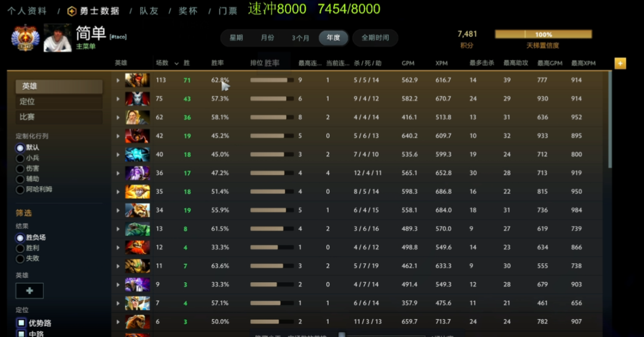This screenshot has width=644, height=337.
Task: Select the 失败 result filter
Action: [20, 258]
